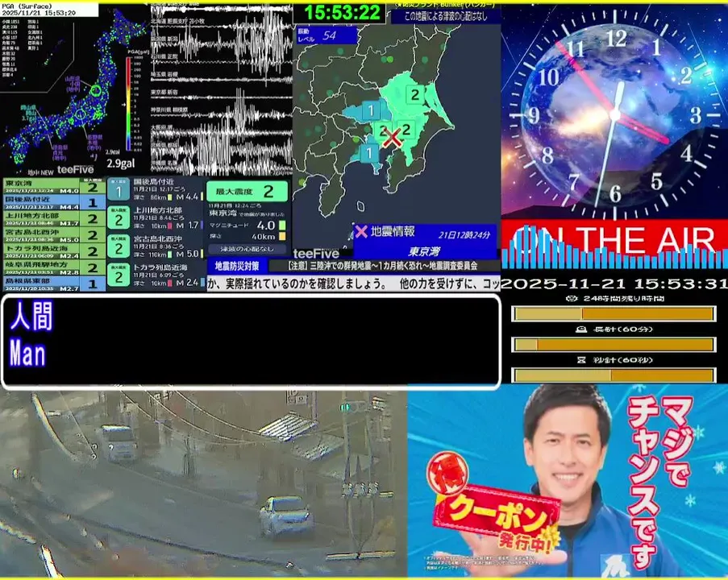Click the 東京都 新宿 waveform trace
This screenshot has height=580, width=728.
222,97
